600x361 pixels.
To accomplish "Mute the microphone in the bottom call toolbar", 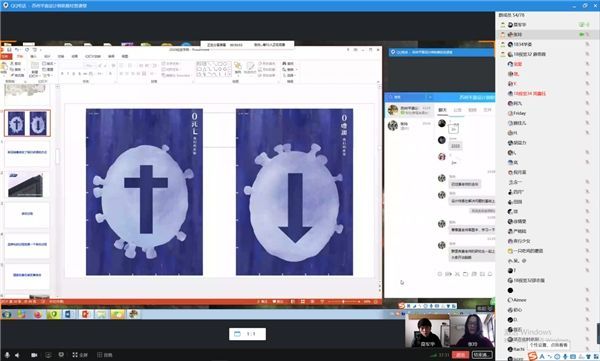I will pos(7,355).
